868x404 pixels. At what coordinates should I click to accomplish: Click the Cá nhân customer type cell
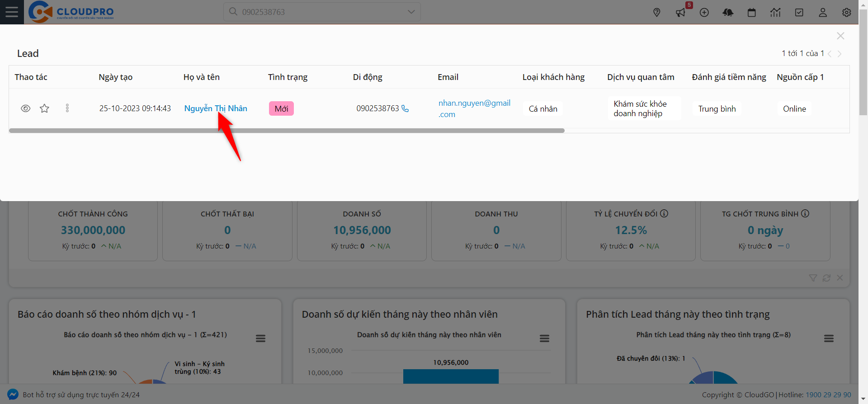543,109
